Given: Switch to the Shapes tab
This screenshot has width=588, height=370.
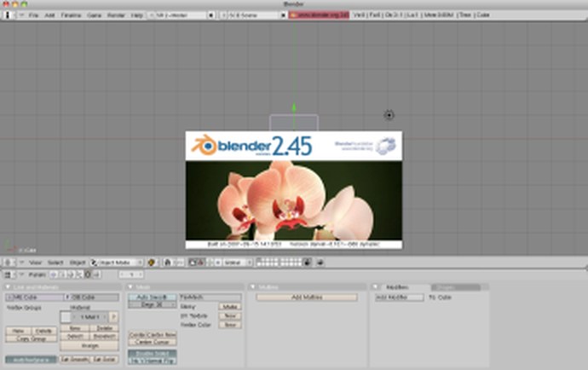Looking at the screenshot, I should [456, 287].
